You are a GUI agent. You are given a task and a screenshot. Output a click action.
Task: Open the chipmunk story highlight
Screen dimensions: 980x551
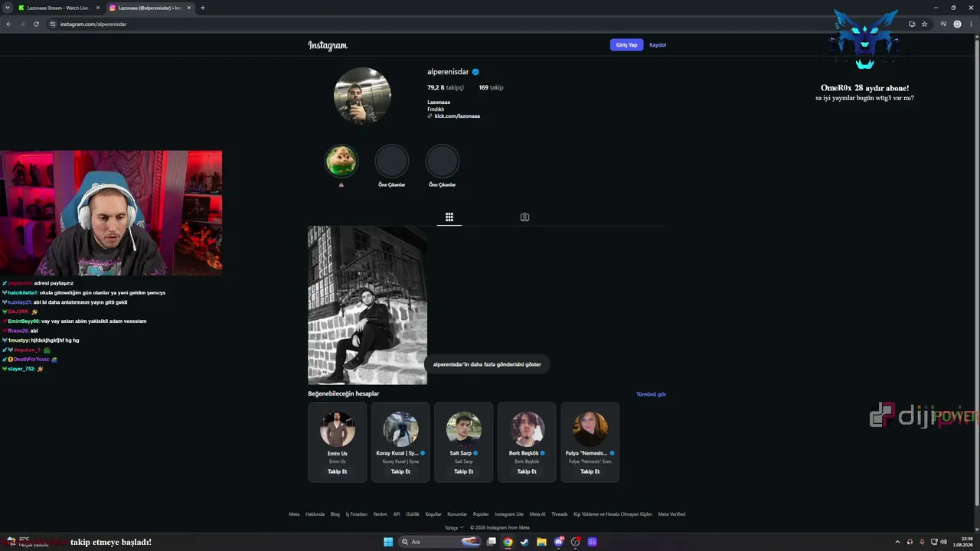pyautogui.click(x=341, y=161)
